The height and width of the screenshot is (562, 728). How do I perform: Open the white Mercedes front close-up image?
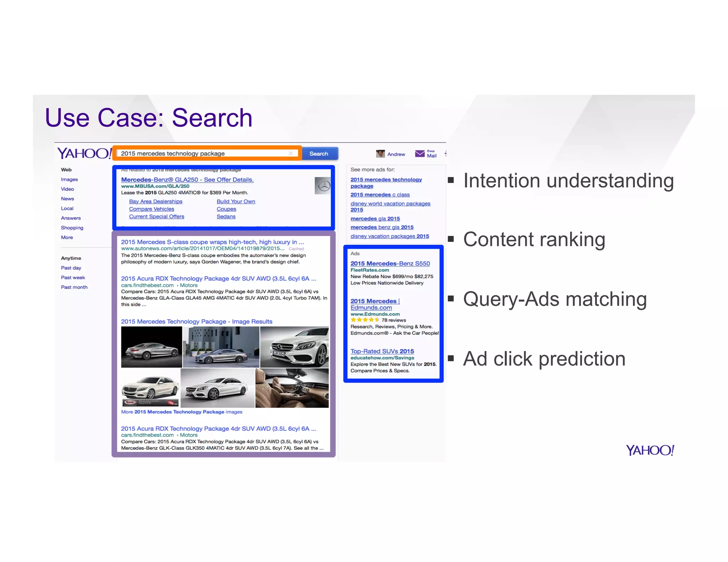click(295, 347)
